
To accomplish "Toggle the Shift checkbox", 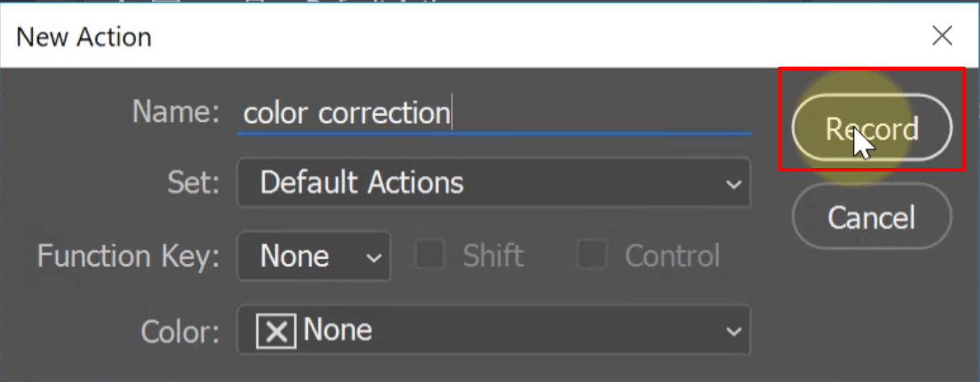I will (429, 255).
